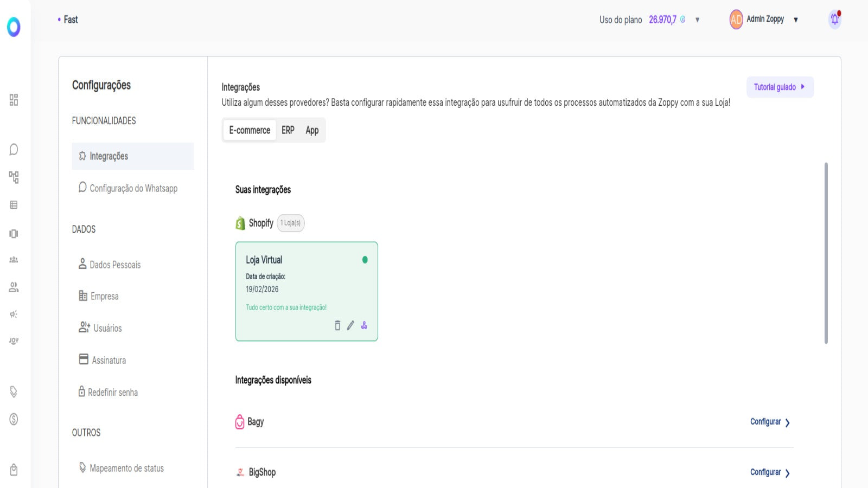Open webhook icon on Loja Virtual card
This screenshot has width=868, height=488.
tap(364, 325)
